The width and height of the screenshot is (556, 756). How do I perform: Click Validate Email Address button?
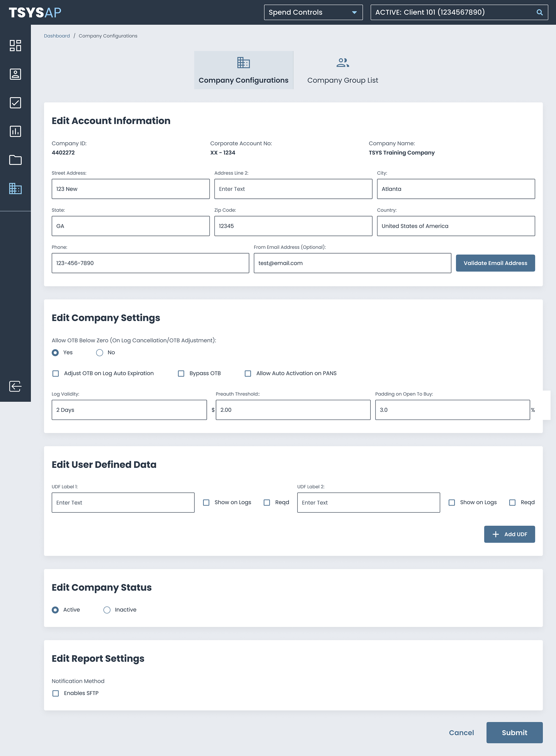(x=495, y=263)
